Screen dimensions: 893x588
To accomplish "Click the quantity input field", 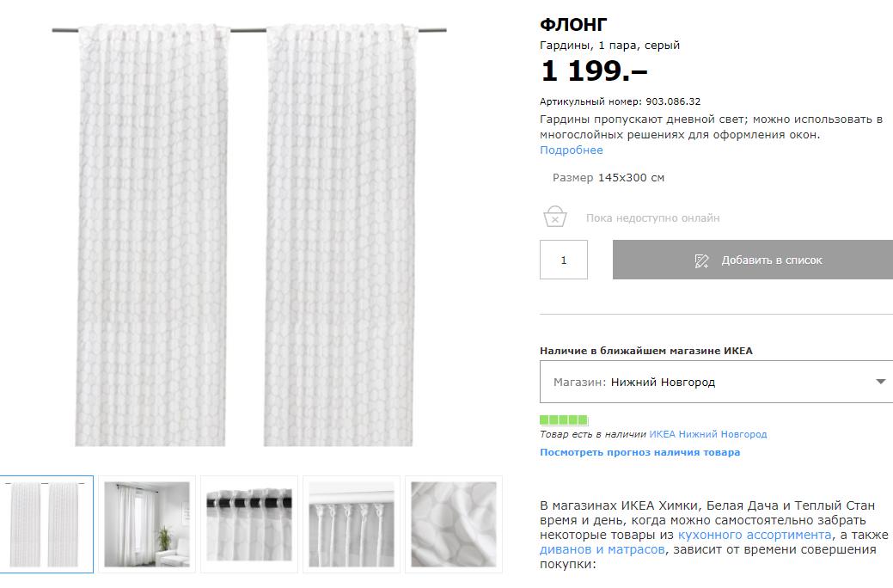I will [564, 260].
